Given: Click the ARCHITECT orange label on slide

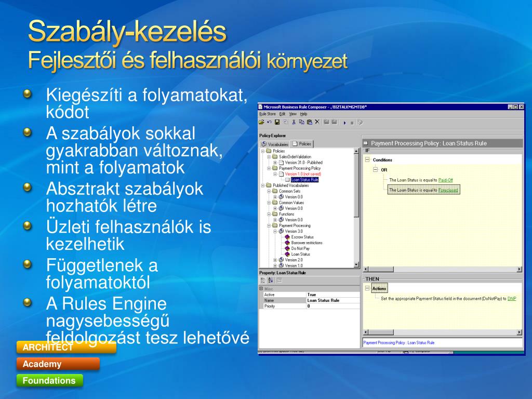Looking at the screenshot, I should click(x=66, y=348).
